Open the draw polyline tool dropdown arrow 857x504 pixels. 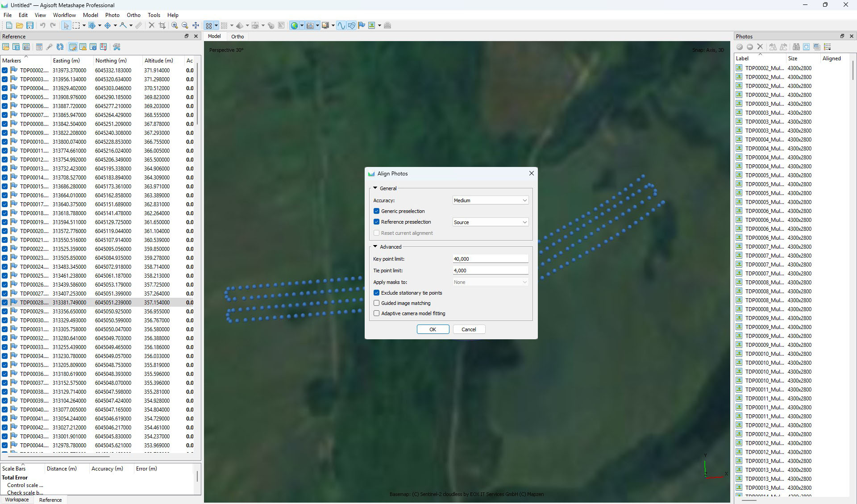(131, 25)
